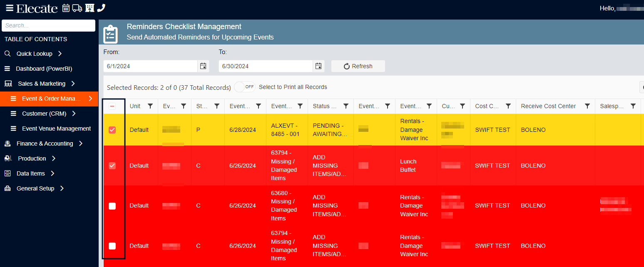The height and width of the screenshot is (267, 644).
Task: Check the checkbox on the 63680 row
Action: point(112,205)
